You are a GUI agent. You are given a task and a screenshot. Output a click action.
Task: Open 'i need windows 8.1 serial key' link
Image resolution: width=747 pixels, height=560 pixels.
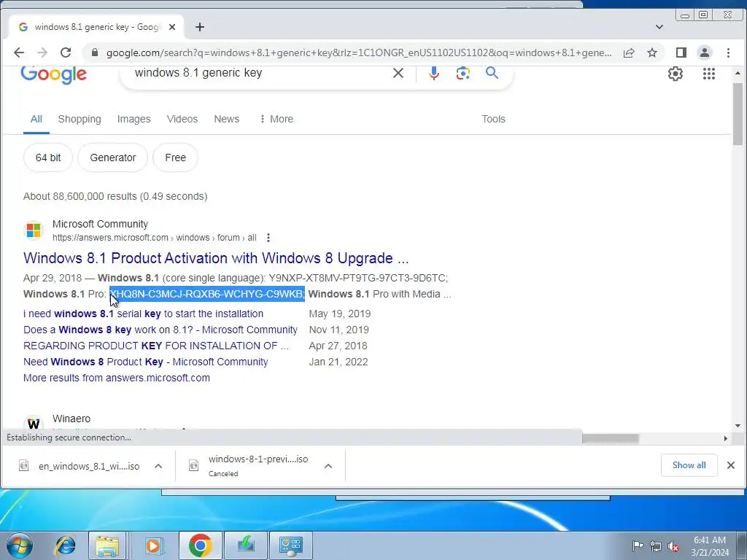[x=144, y=314]
